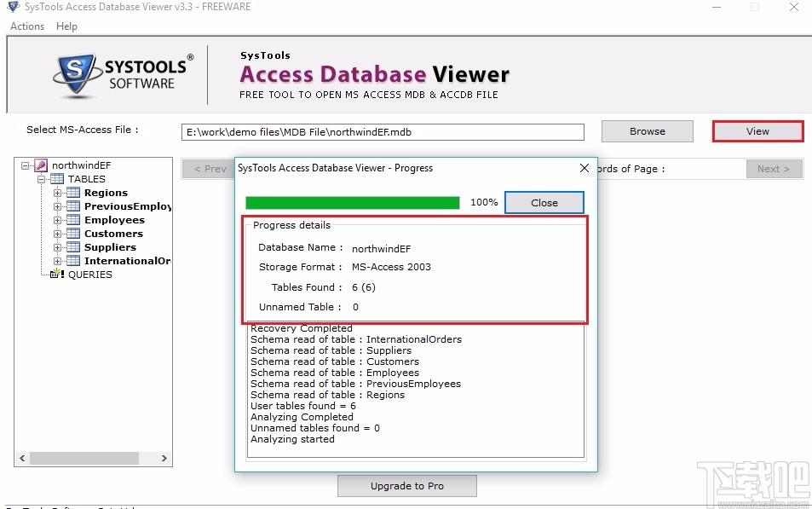
Task: Click the PreviousEmployees table icon
Action: pyautogui.click(x=73, y=206)
